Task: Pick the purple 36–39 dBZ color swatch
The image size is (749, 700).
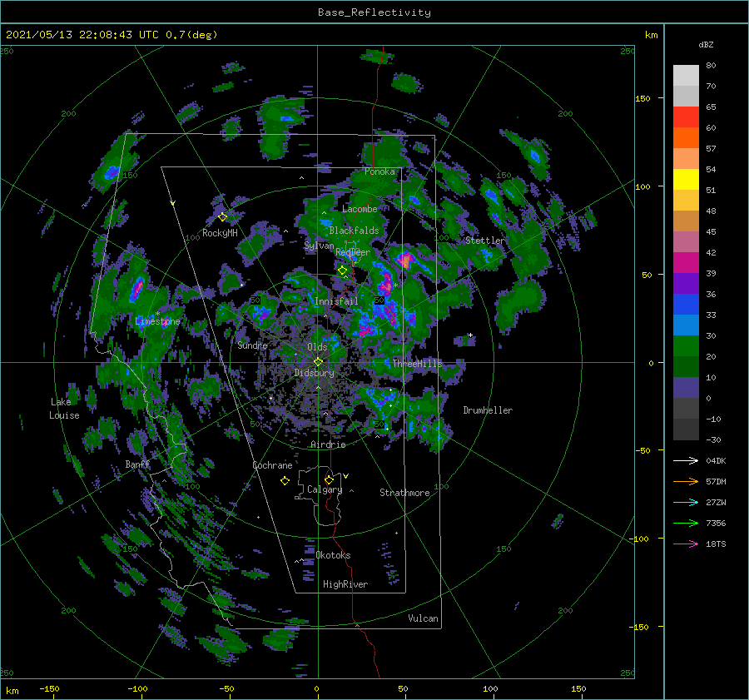Action: [x=686, y=284]
